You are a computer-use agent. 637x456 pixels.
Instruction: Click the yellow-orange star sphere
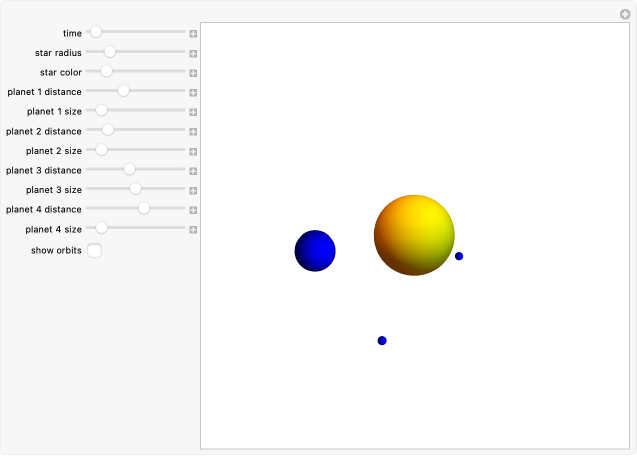point(414,235)
